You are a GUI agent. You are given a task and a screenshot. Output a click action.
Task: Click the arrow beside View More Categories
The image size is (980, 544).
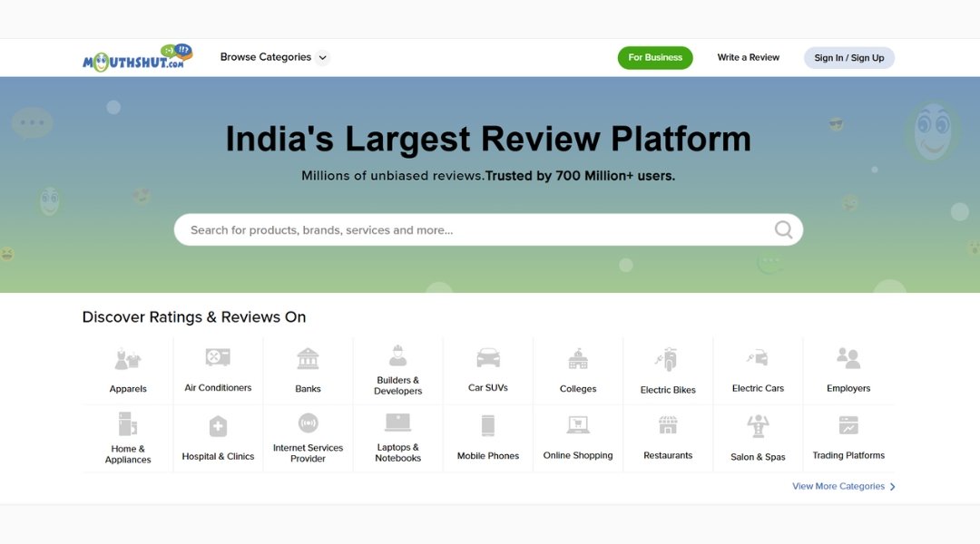coord(893,487)
